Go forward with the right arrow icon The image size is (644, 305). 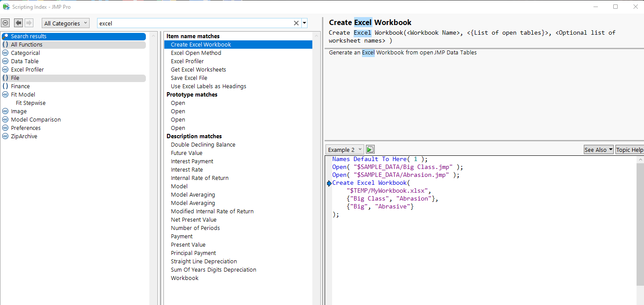pyautogui.click(x=29, y=23)
